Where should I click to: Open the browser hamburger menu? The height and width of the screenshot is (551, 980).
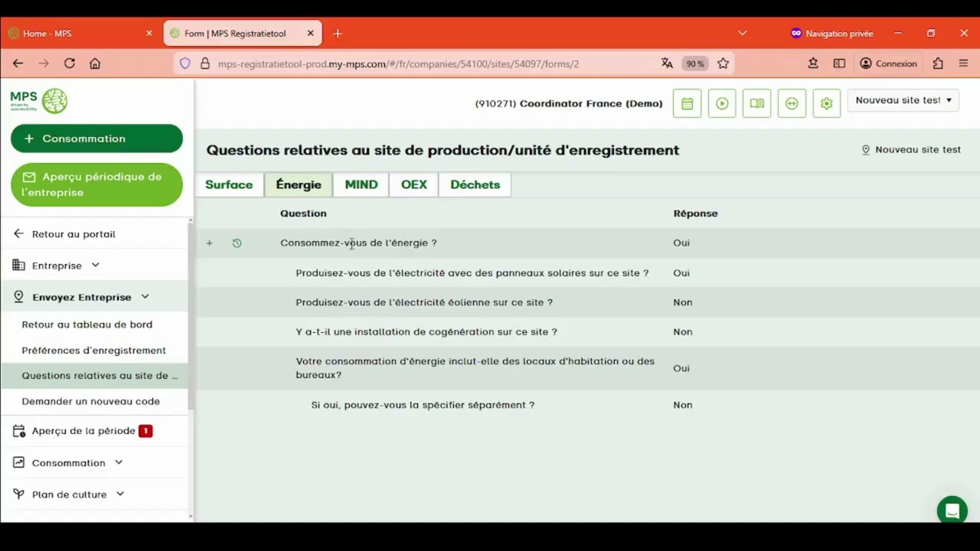[x=964, y=64]
